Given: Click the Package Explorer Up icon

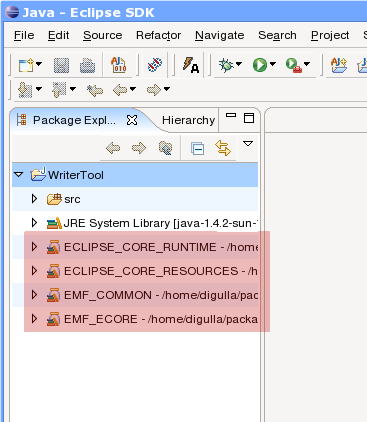Looking at the screenshot, I should click(x=165, y=148).
